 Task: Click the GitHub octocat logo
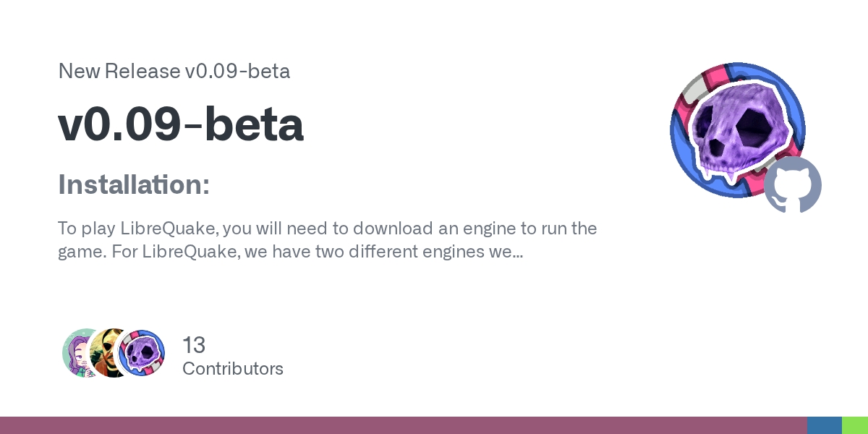click(793, 184)
